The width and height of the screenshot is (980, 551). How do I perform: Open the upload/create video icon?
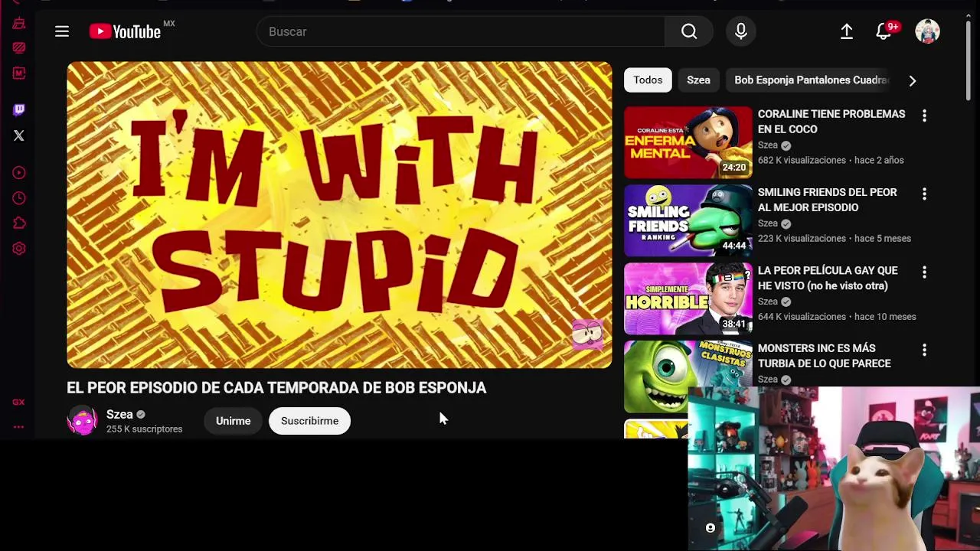[x=846, y=31]
